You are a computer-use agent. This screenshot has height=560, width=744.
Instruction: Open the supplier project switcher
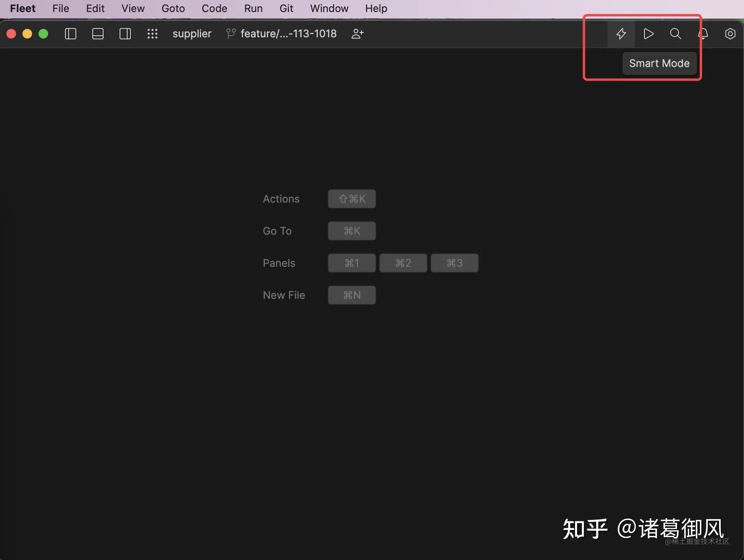click(x=192, y=33)
